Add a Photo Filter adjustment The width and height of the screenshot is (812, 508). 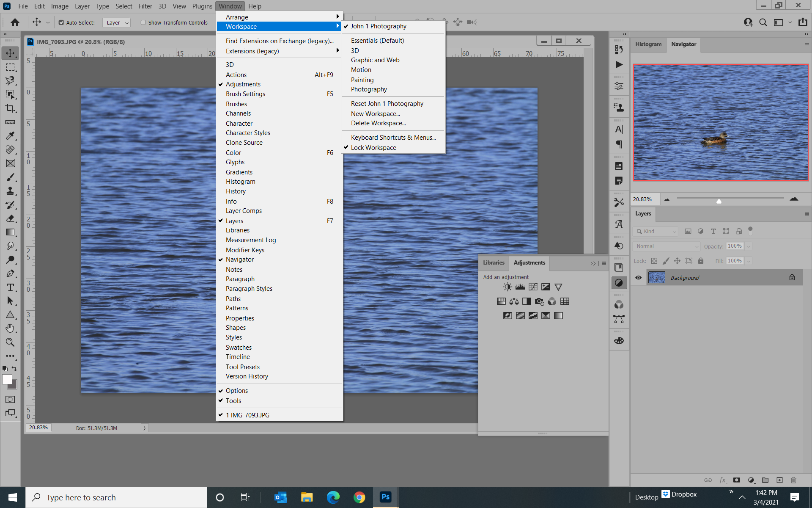[539, 301]
